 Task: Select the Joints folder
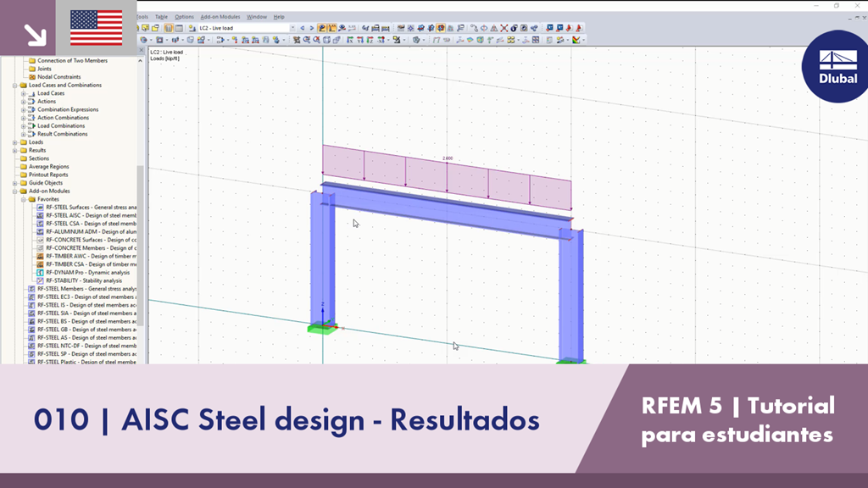[44, 69]
